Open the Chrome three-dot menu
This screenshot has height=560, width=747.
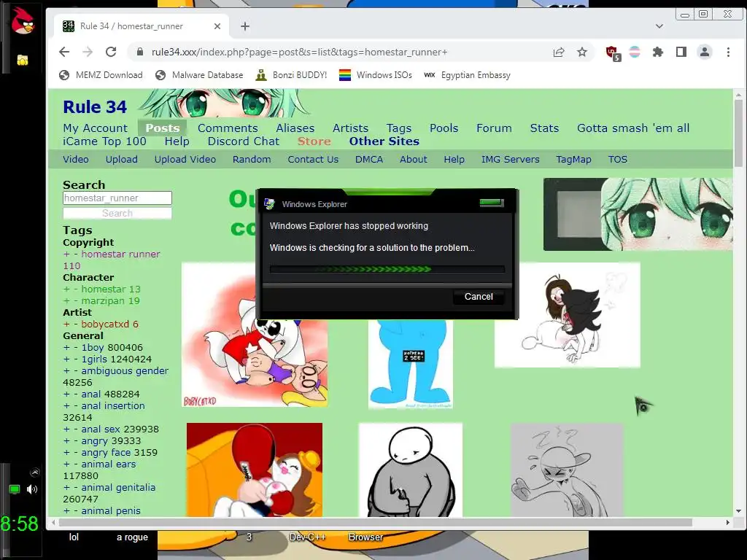(729, 52)
